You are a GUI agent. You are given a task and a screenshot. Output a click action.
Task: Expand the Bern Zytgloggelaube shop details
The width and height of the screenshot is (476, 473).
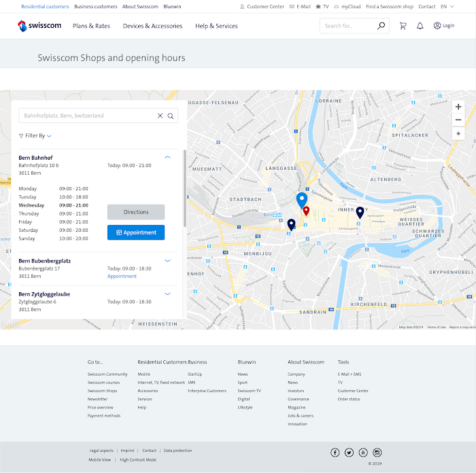tap(167, 294)
